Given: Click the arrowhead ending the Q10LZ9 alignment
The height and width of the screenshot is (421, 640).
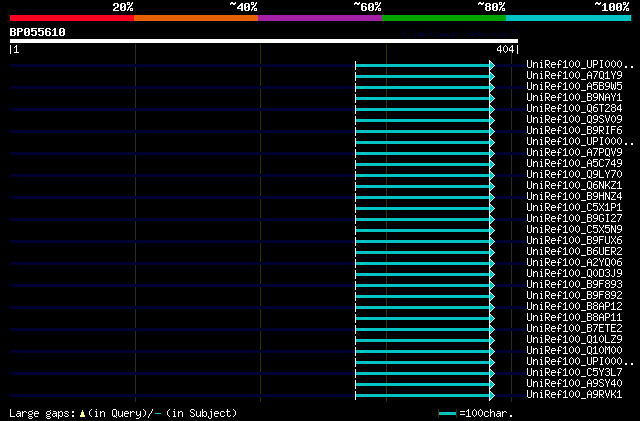Looking at the screenshot, I should click(x=492, y=341).
